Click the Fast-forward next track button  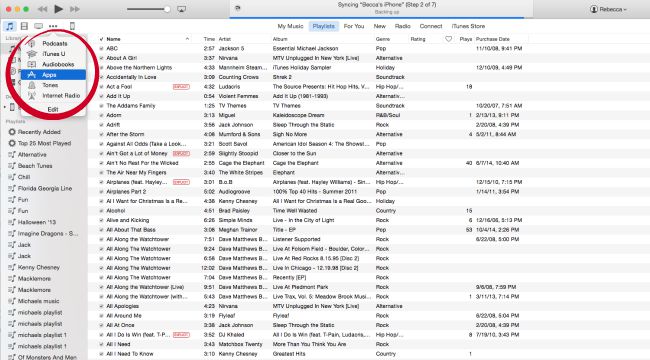[x=75, y=9]
